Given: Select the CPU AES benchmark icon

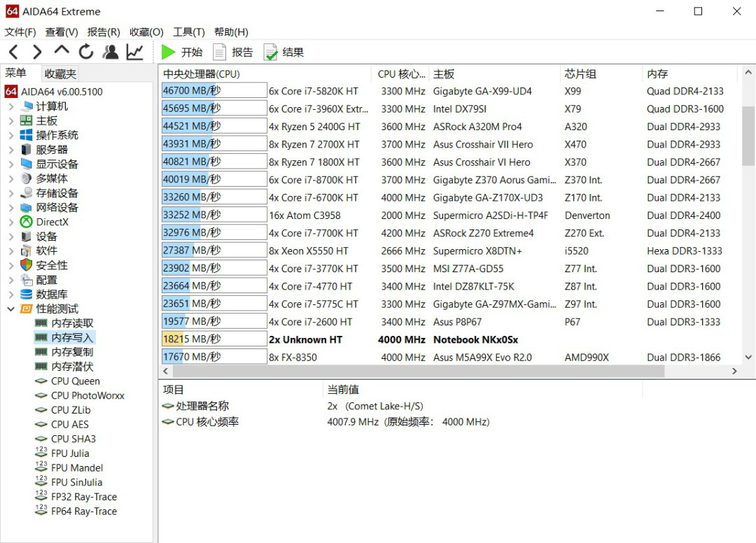Looking at the screenshot, I should click(41, 424).
